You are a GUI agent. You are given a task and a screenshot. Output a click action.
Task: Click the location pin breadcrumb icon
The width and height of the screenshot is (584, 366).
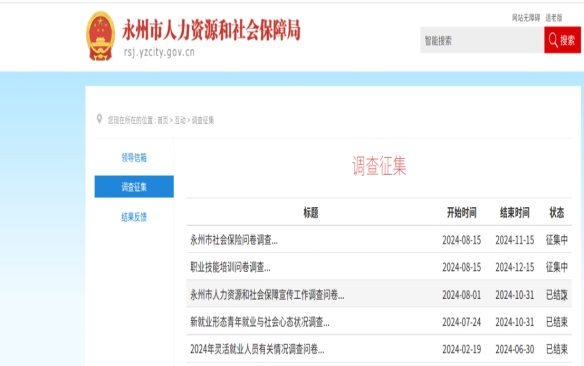[99, 119]
